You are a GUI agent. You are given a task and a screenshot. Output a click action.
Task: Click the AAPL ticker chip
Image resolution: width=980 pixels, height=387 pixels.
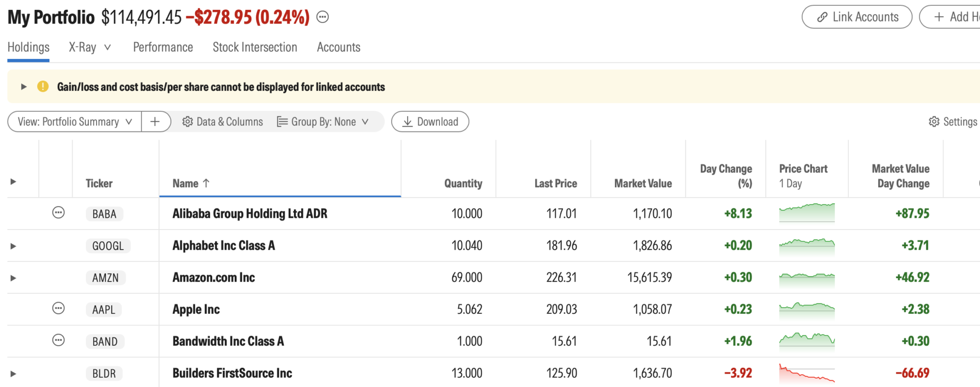(x=104, y=310)
